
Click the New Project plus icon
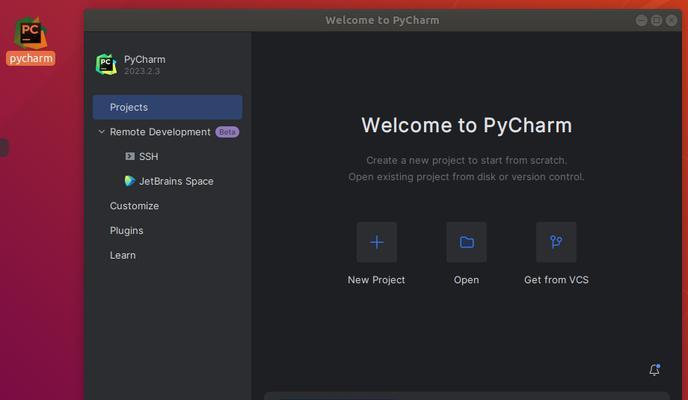coord(376,242)
